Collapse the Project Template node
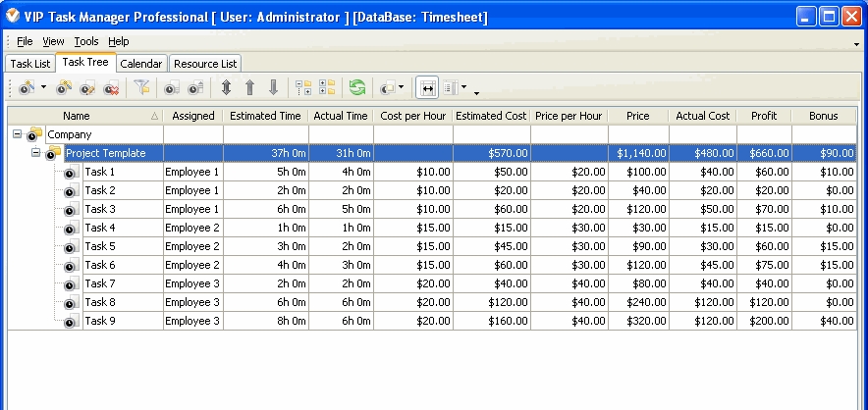 point(34,153)
